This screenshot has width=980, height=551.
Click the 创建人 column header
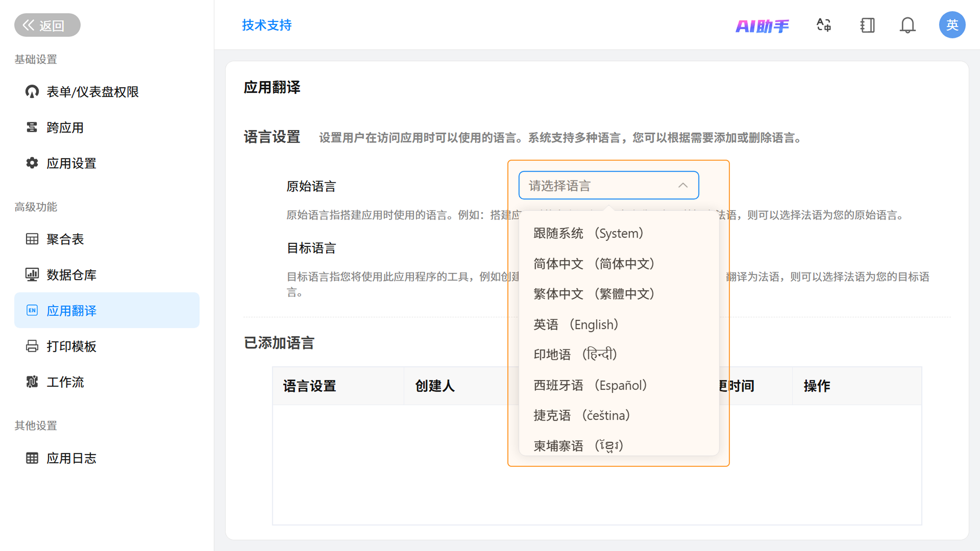(x=435, y=386)
